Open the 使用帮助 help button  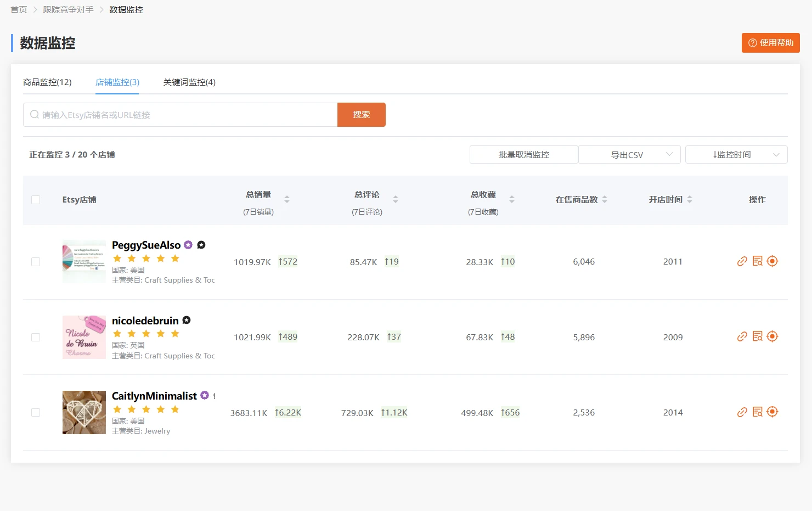[770, 42]
